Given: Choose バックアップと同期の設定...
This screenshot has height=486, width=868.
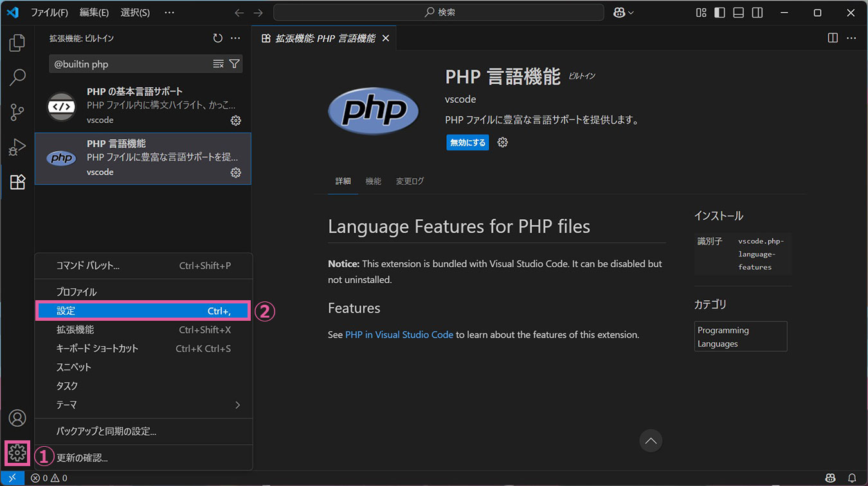Looking at the screenshot, I should pyautogui.click(x=143, y=431).
